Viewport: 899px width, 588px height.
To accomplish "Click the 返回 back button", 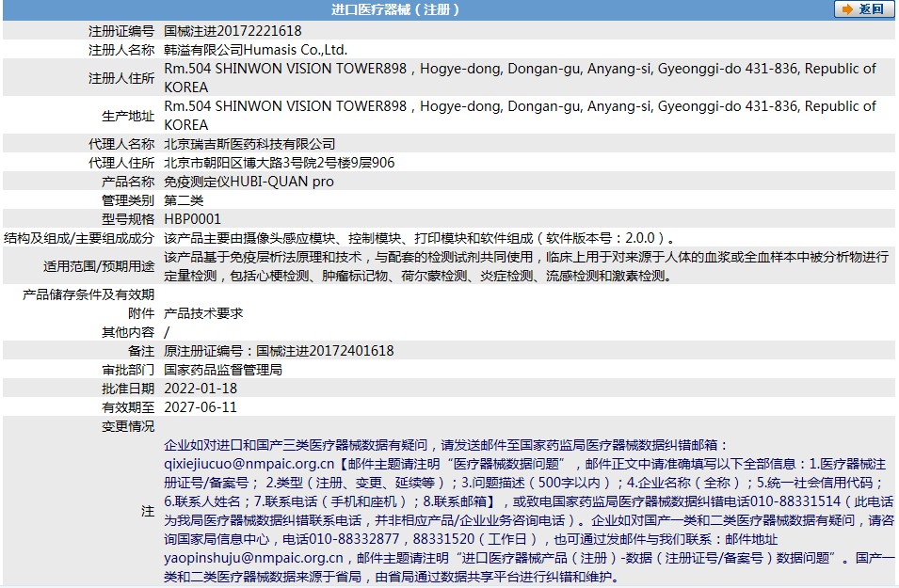I will click(863, 9).
